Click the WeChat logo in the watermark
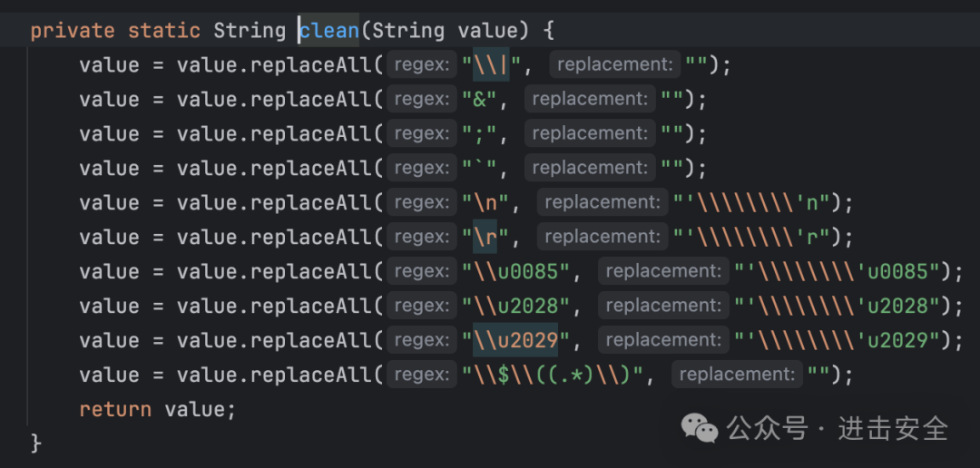Screen dimensions: 980x468 (700, 426)
